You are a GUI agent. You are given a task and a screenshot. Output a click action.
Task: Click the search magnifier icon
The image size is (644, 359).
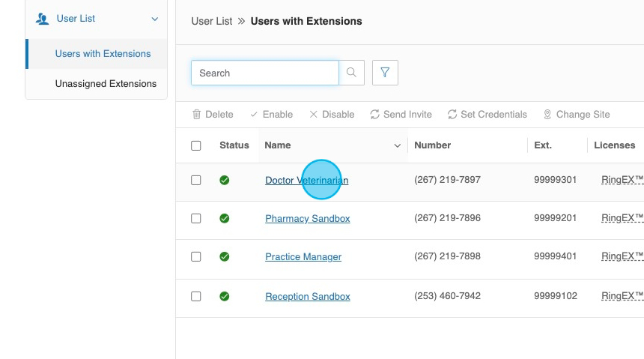(x=351, y=73)
